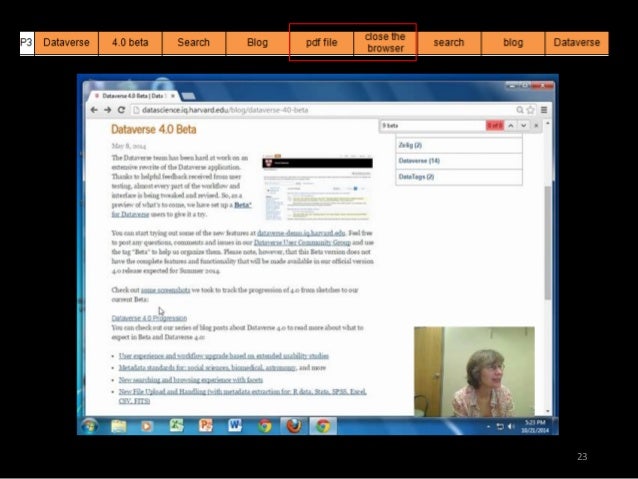The width and height of the screenshot is (638, 479).
Task: Click the "some screenshots" link
Action: [165, 290]
